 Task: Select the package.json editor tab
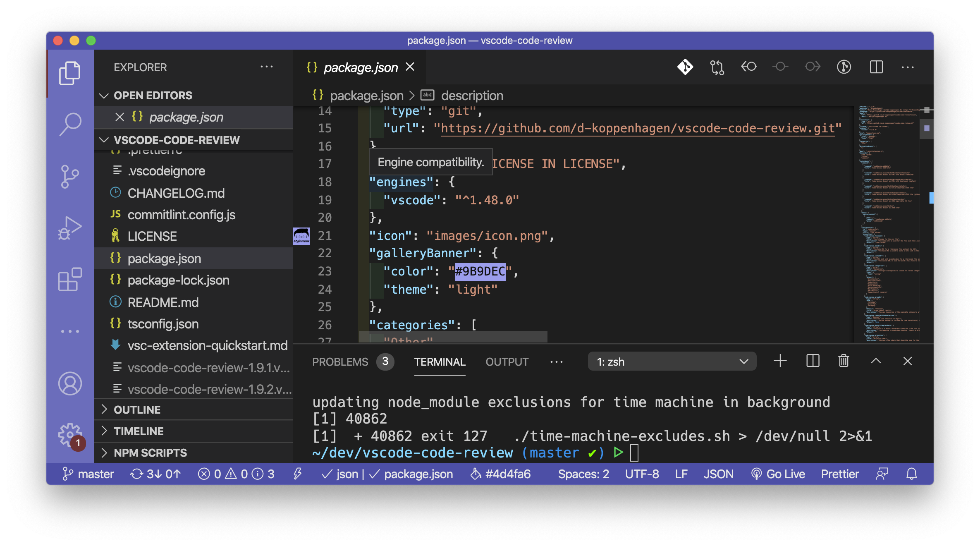pyautogui.click(x=360, y=67)
